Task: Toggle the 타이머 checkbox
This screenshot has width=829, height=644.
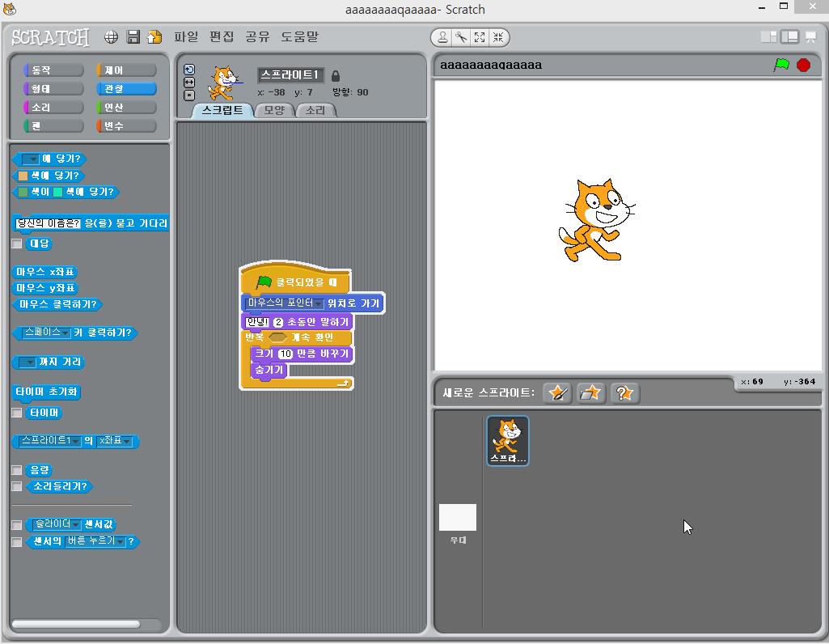Action: coord(17,413)
